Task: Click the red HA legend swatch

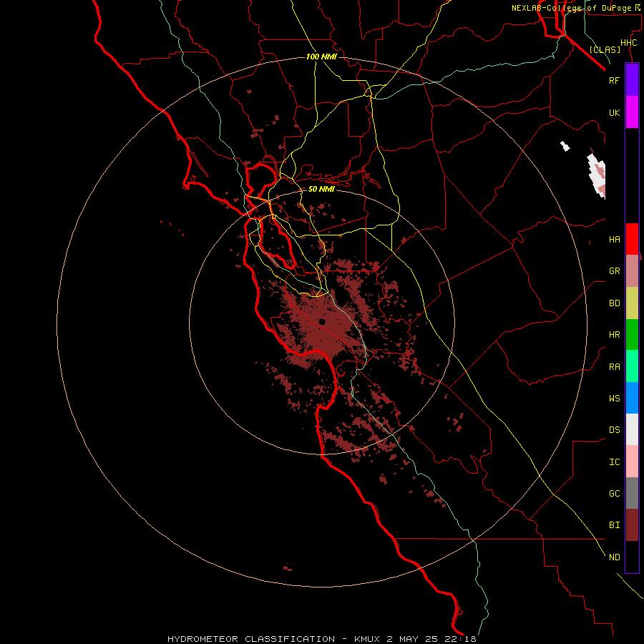Action: [632, 239]
